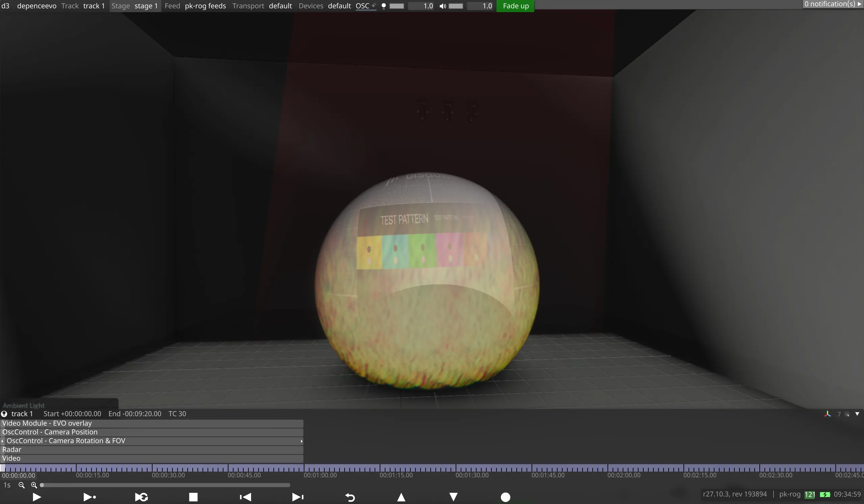Image resolution: width=864 pixels, height=504 pixels.
Task: Expand OscControl Camera Rotation layer right arrow
Action: click(301, 441)
